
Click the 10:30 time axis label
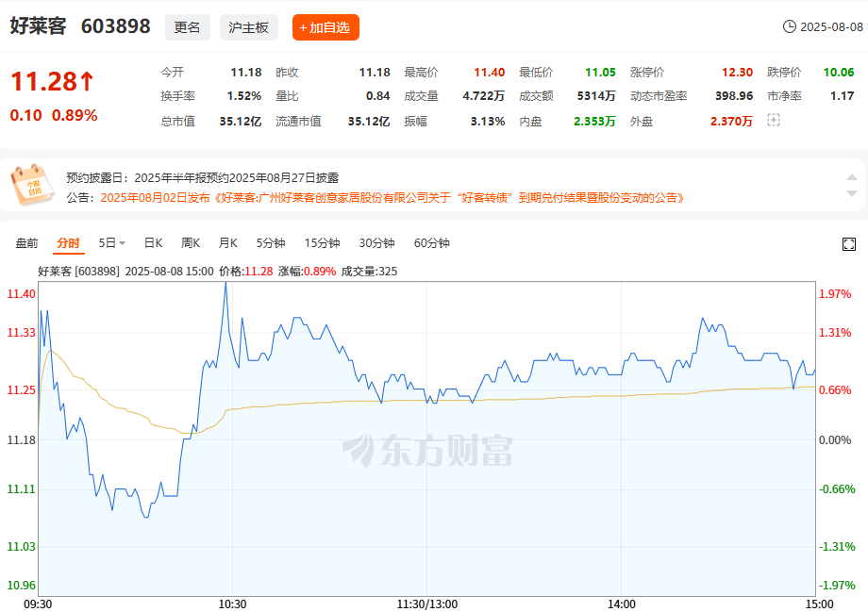[x=232, y=604]
